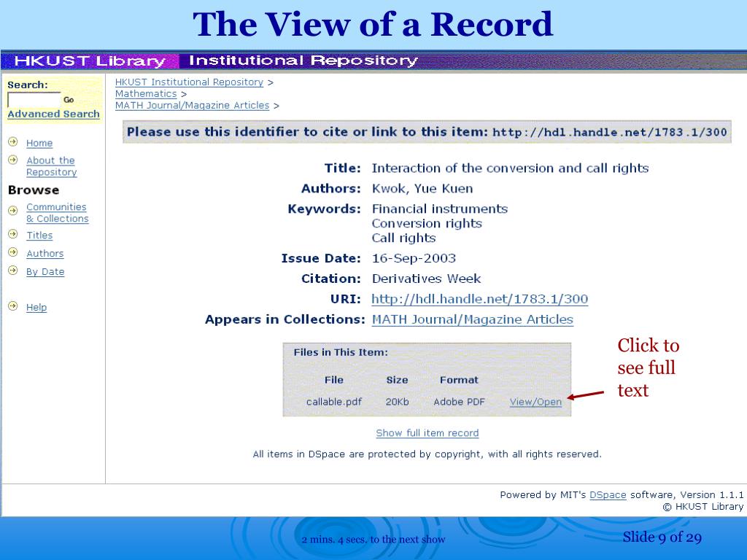This screenshot has width=747, height=560.
Task: Browse Communities & Collections
Action: click(57, 213)
